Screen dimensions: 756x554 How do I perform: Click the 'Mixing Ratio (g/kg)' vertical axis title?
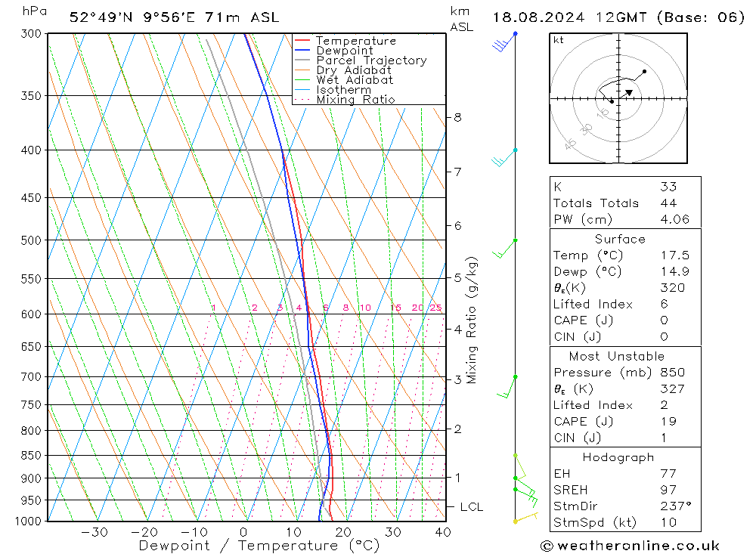(x=472, y=320)
